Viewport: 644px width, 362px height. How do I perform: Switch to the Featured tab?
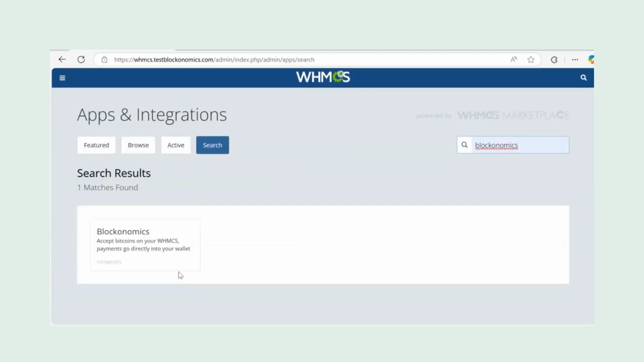click(96, 145)
